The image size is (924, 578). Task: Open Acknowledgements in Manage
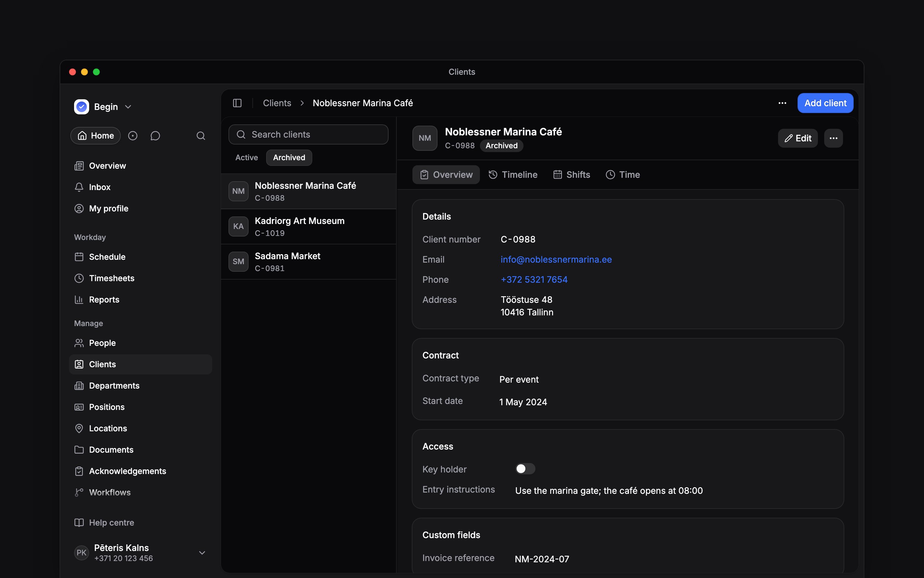point(141,471)
